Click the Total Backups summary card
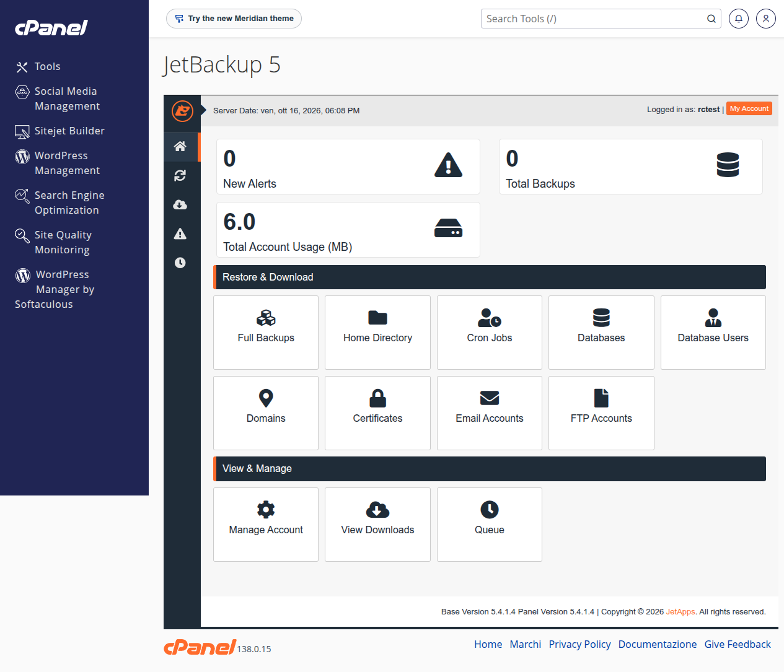The width and height of the screenshot is (784, 672). point(631,167)
